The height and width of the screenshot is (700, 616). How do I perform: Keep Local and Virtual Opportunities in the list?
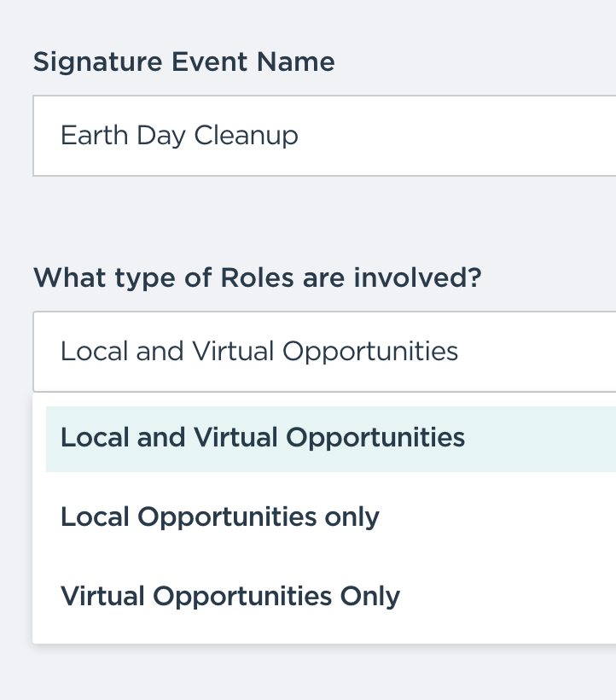coord(331,439)
